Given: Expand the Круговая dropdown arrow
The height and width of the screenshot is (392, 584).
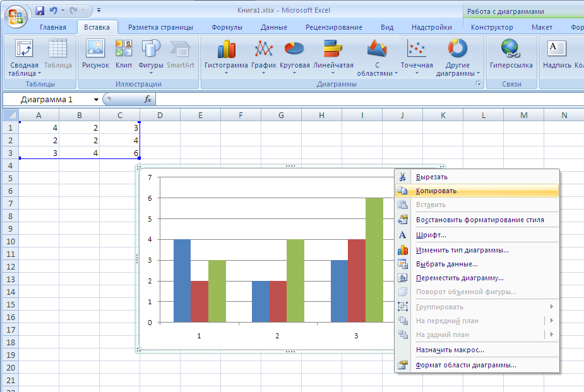Looking at the screenshot, I should click(x=294, y=73).
